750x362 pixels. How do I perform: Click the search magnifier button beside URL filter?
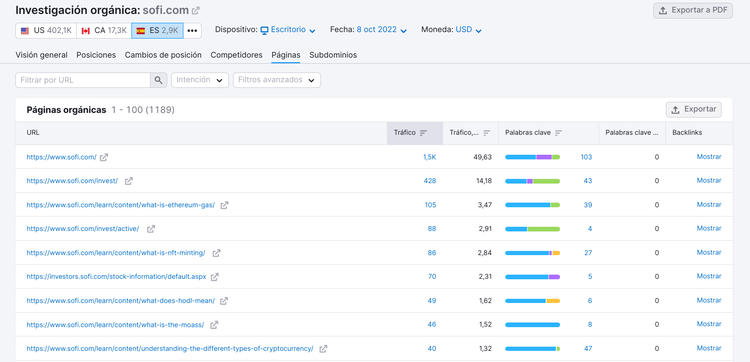click(x=159, y=80)
